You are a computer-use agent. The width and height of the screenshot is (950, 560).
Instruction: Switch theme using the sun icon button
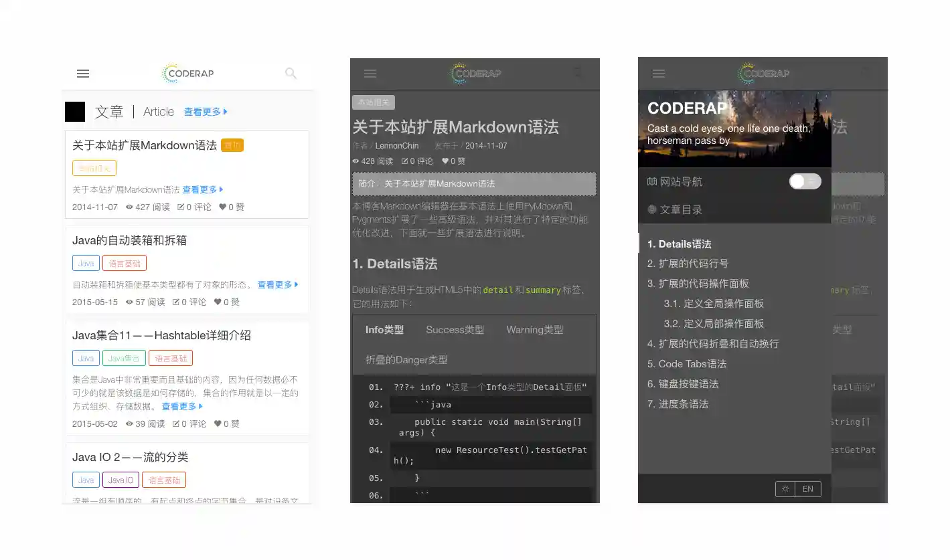(x=785, y=489)
